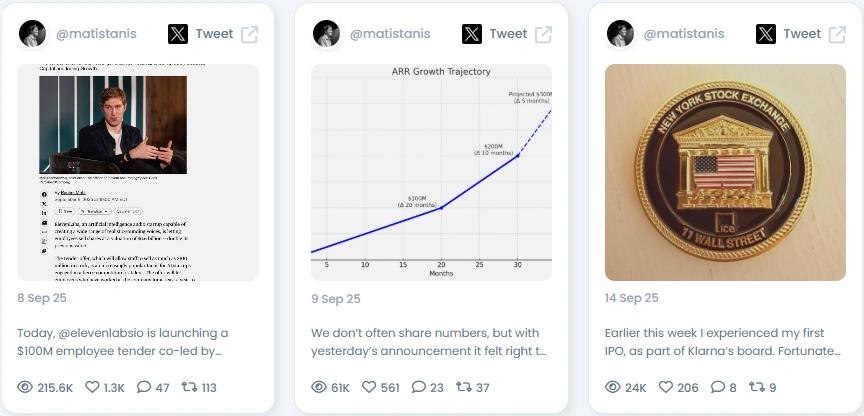
Task: Click the X logo on the ARR growth tweet
Action: 472,34
